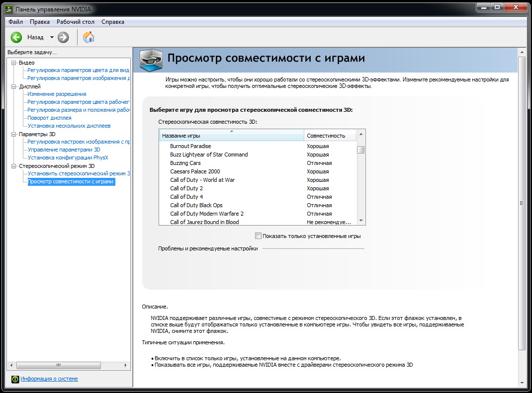Click the NVIDIA icon in the title bar

coord(9,9)
